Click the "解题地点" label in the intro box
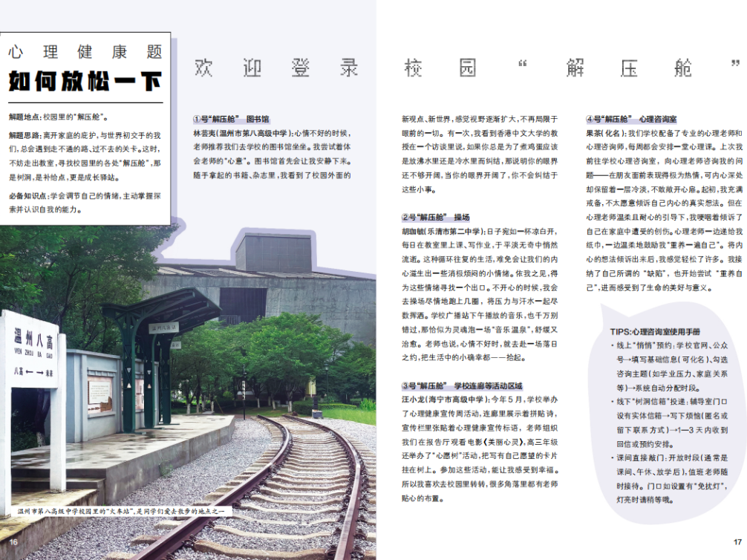This screenshot has width=747, height=560. coord(25,117)
